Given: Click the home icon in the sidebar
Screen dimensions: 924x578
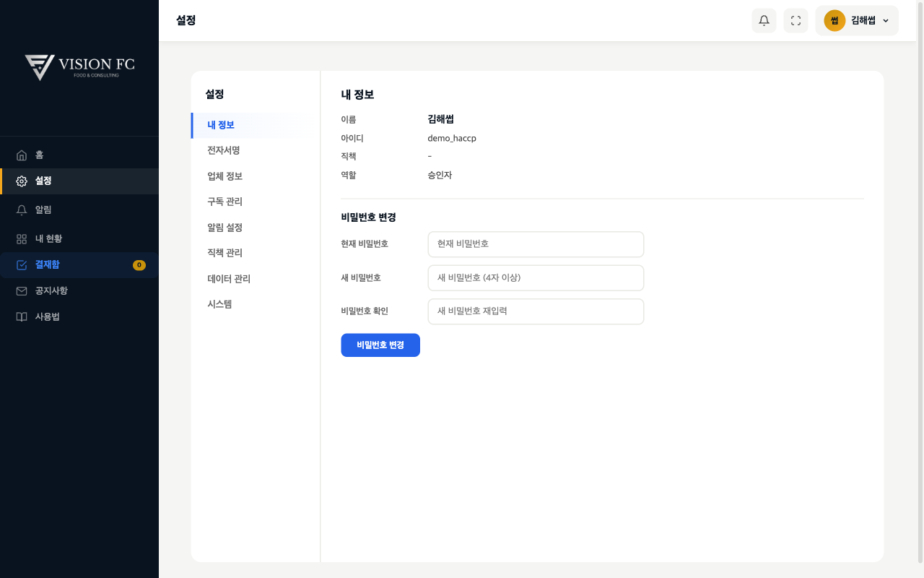Looking at the screenshot, I should click(x=22, y=155).
